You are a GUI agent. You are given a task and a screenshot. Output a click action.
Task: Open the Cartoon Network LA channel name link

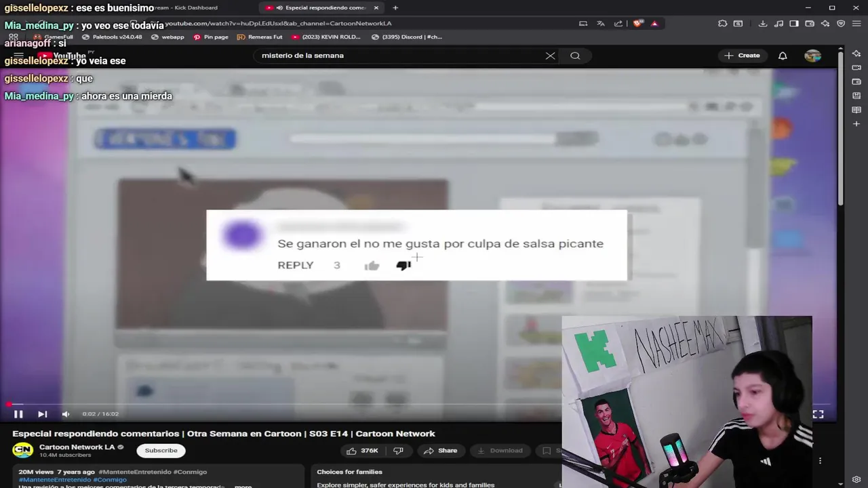point(77,447)
